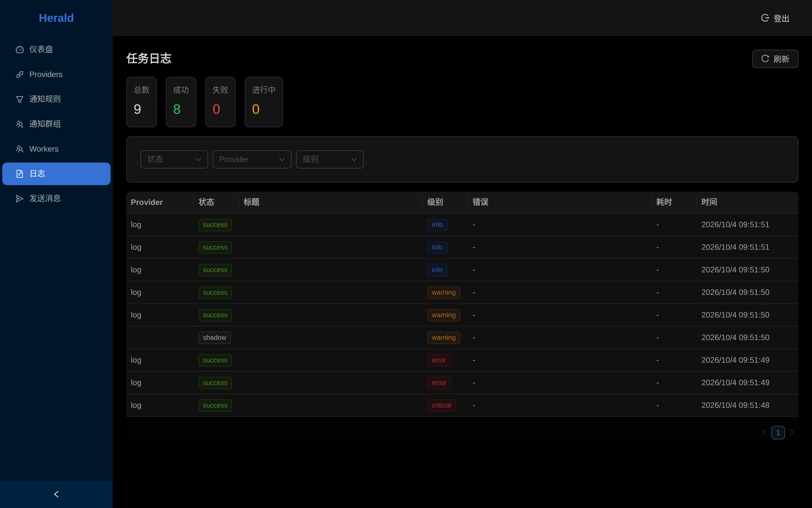The height and width of the screenshot is (508, 812).
Task: Click the Providers plug icon
Action: click(x=20, y=75)
